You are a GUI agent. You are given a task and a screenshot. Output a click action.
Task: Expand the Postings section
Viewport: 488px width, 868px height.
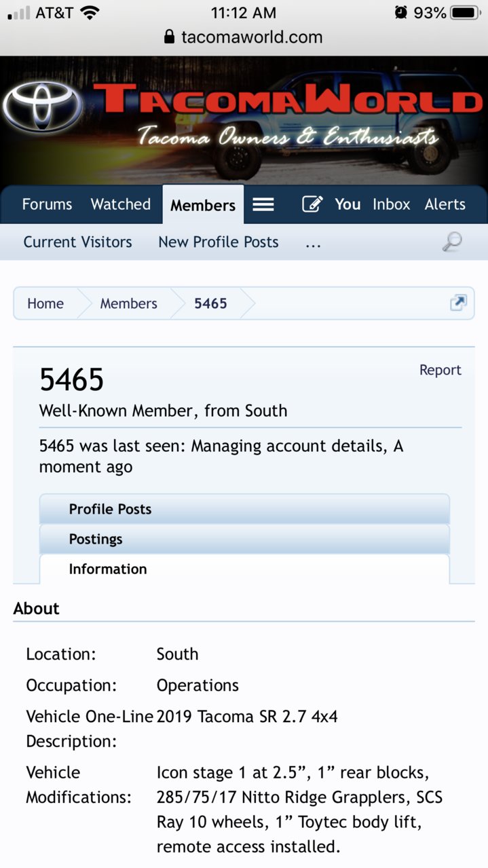click(x=244, y=539)
